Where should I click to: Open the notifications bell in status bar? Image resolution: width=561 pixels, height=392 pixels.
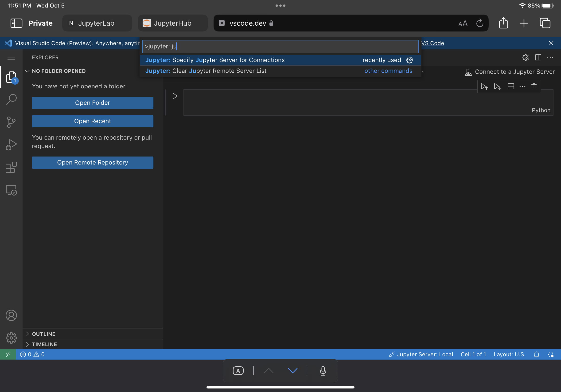(x=537, y=354)
